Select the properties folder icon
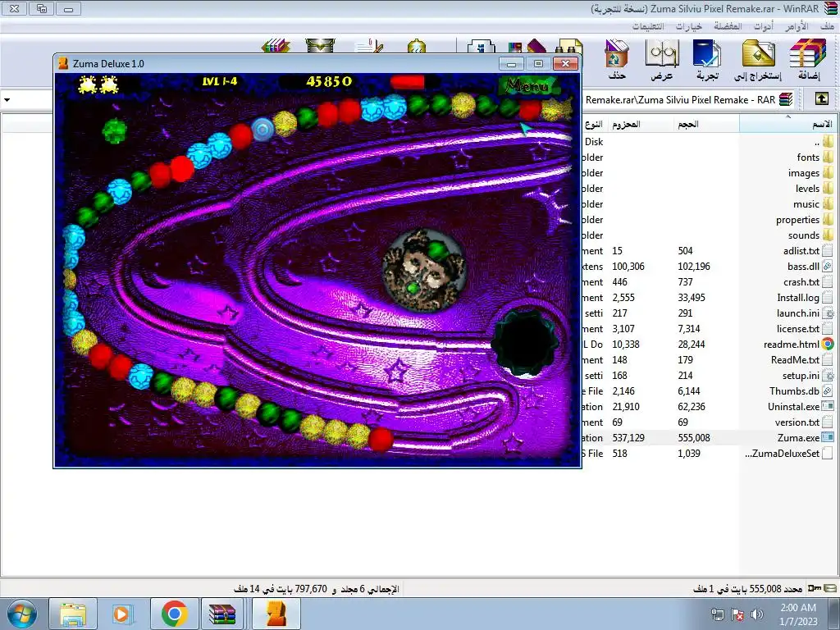840x630 pixels. [x=829, y=220]
